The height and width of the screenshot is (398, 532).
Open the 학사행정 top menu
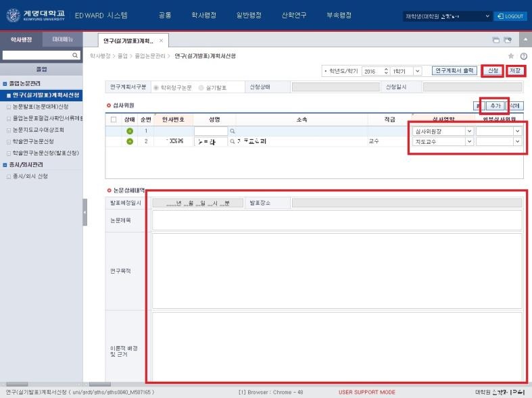pyautogui.click(x=203, y=15)
